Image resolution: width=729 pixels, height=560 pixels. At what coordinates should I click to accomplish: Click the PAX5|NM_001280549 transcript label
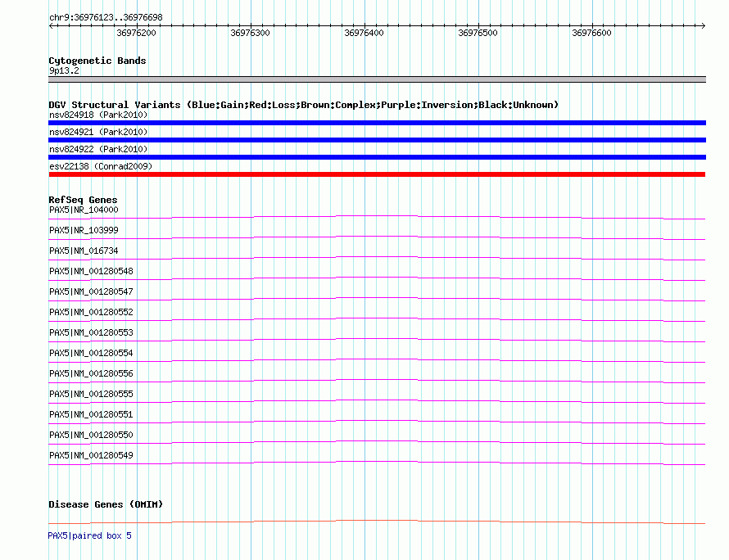(x=91, y=455)
